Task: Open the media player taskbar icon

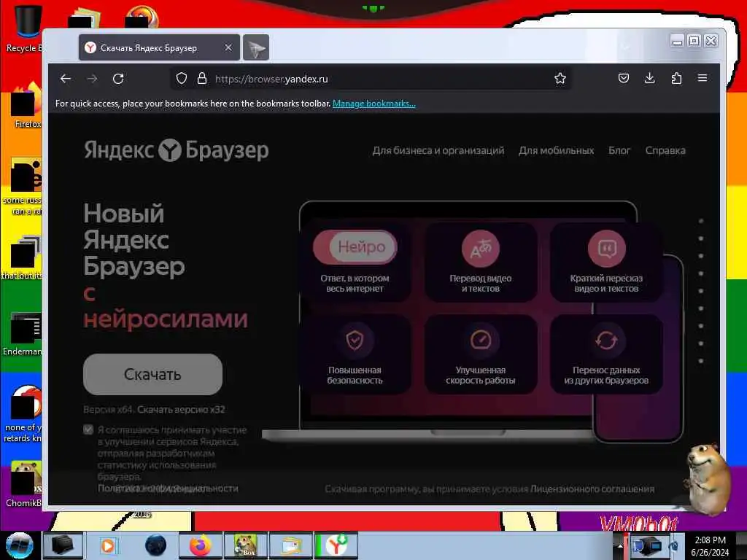Action: pyautogui.click(x=108, y=545)
